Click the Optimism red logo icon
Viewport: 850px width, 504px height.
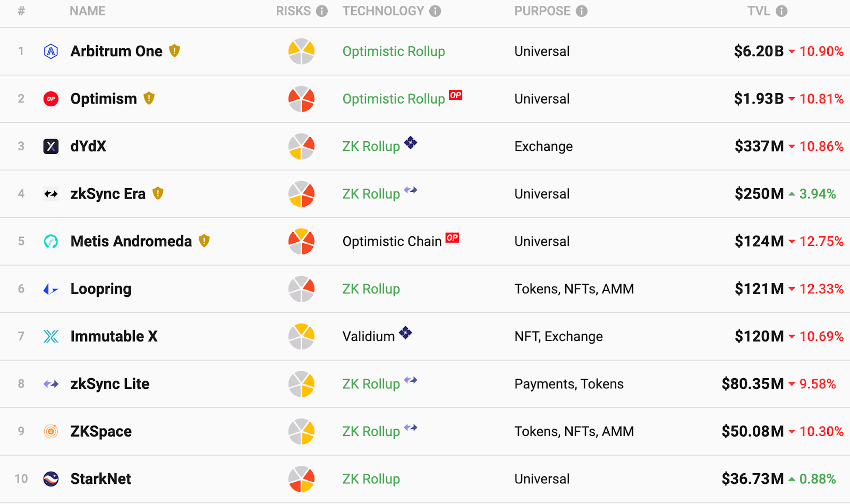(x=51, y=99)
